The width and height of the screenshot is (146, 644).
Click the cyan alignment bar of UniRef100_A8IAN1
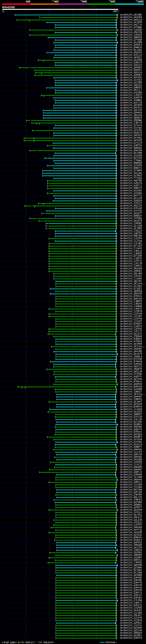point(66,15)
